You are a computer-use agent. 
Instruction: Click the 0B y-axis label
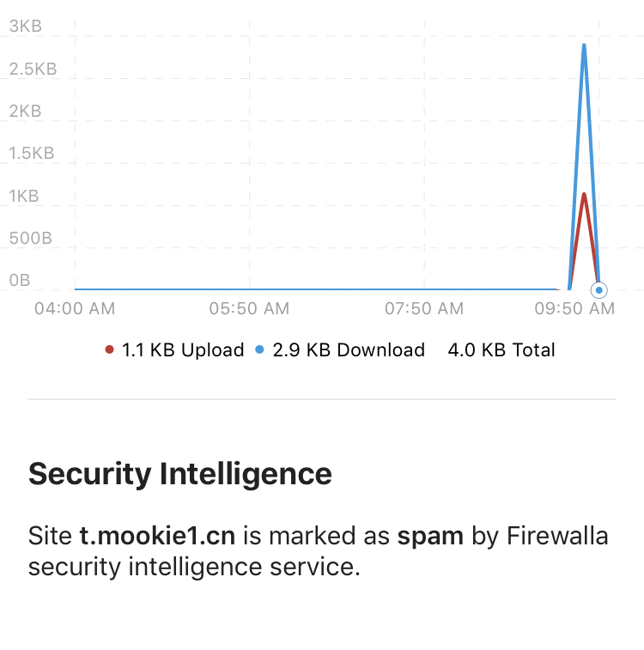click(x=20, y=281)
